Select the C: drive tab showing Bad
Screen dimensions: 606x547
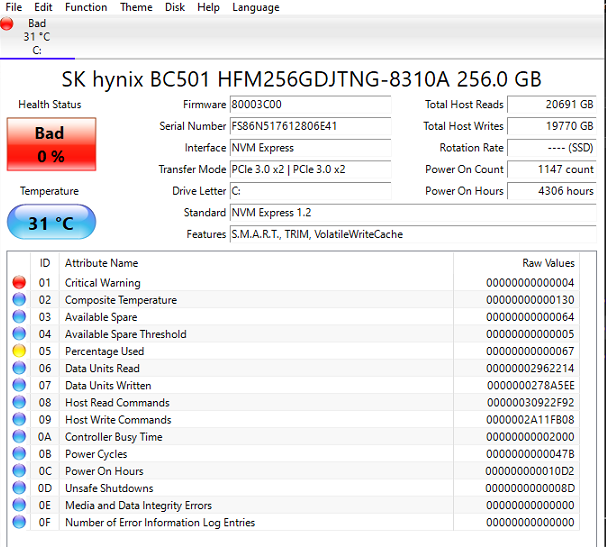[x=37, y=37]
